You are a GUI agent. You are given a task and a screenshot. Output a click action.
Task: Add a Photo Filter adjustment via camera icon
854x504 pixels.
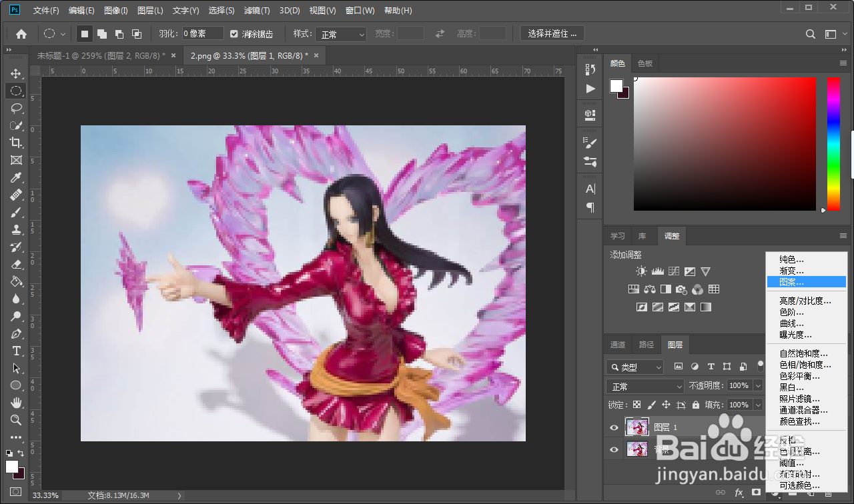coord(681,289)
